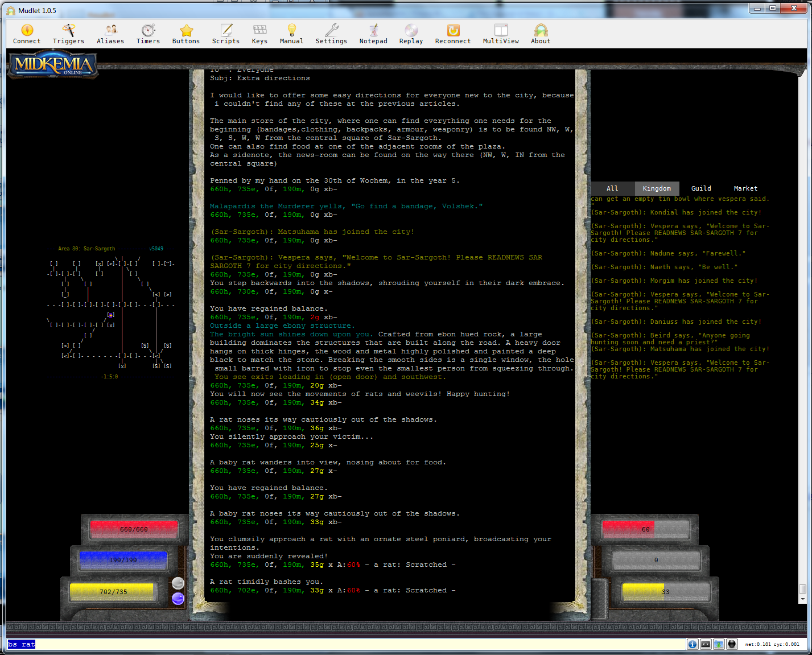Click 'A rat timidly bashes you.' line
This screenshot has width=812, height=655.
coord(266,582)
